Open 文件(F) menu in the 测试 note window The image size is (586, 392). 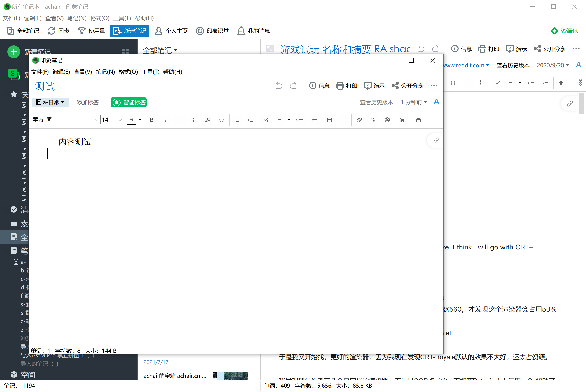click(40, 72)
